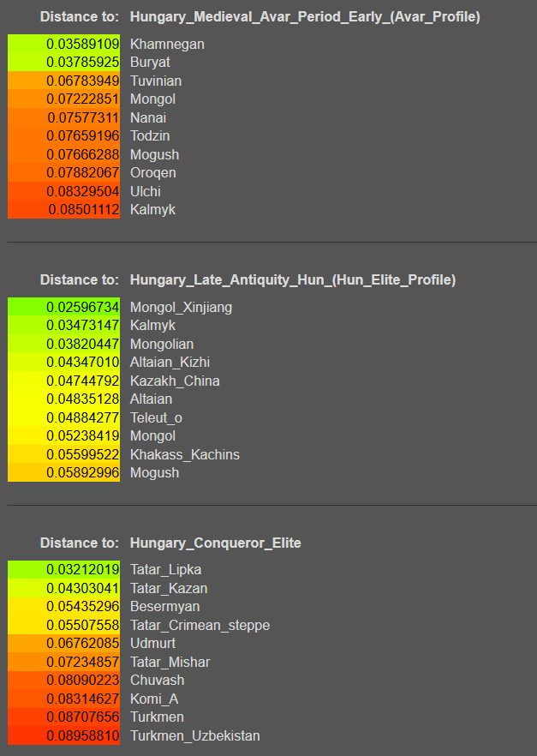
Task: Click the Tatar_Mishar population label
Action: coord(170,662)
